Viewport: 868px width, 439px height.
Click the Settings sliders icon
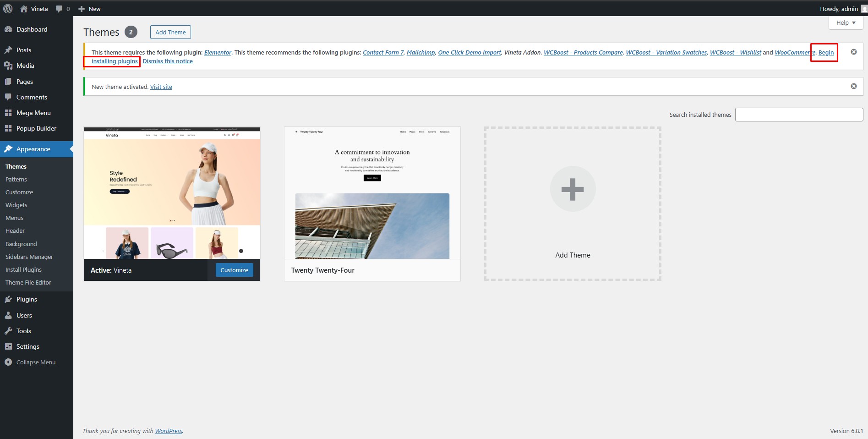[8, 346]
